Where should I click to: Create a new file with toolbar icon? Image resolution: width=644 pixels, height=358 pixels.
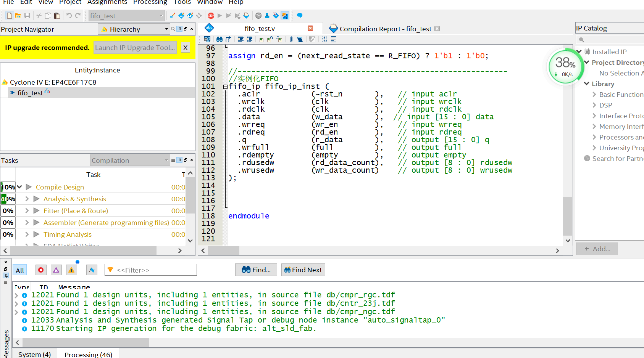coord(10,16)
